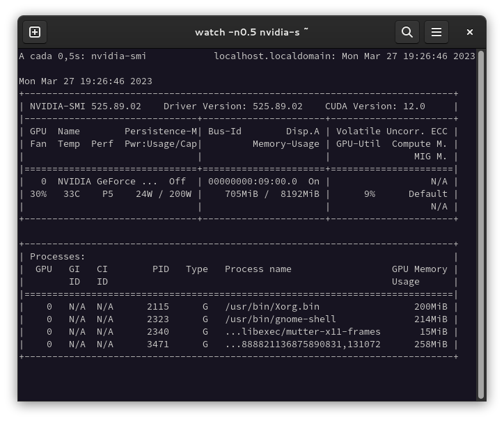Open the hamburger main menu
The height and width of the screenshot is (421, 504).
tap(436, 32)
